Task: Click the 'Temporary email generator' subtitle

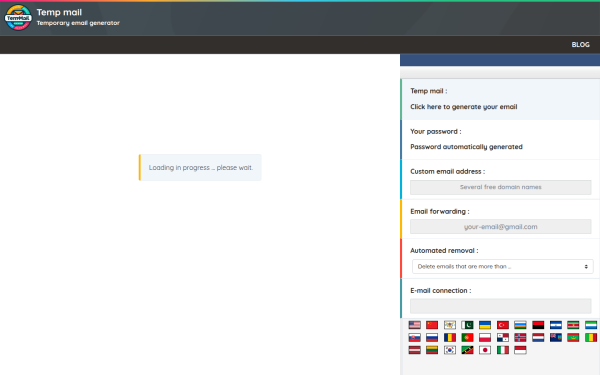Action: click(x=78, y=23)
